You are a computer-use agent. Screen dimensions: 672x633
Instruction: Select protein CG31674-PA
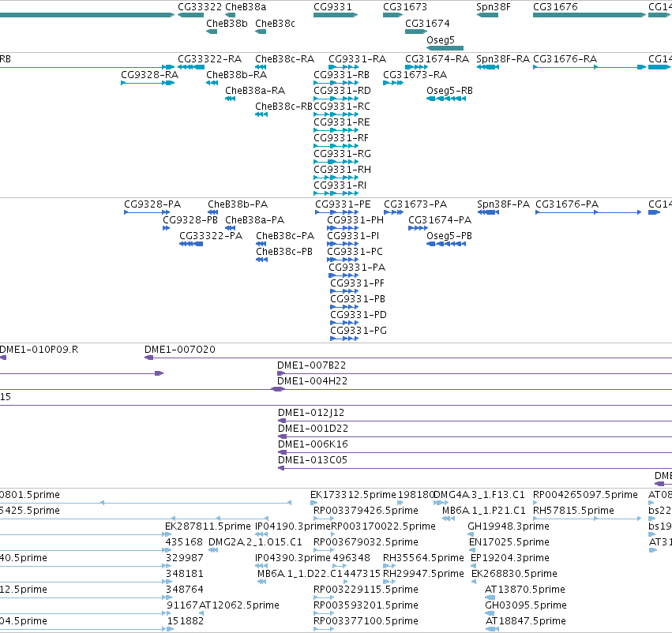point(440,220)
